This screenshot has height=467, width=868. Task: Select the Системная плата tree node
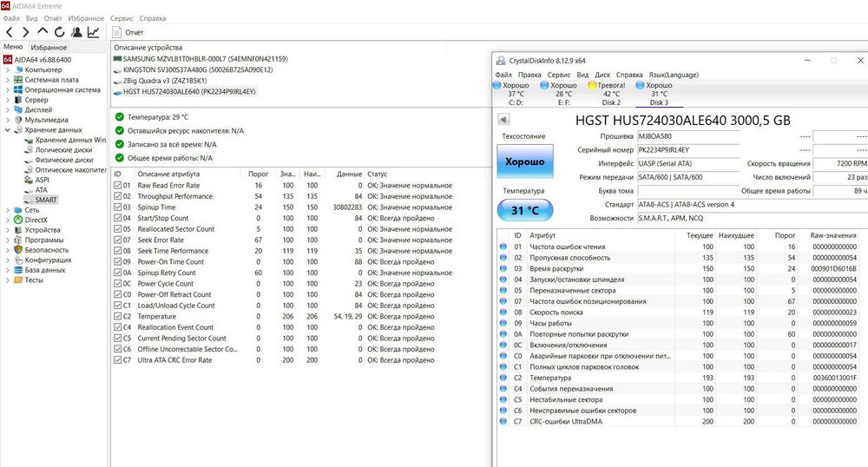(51, 80)
